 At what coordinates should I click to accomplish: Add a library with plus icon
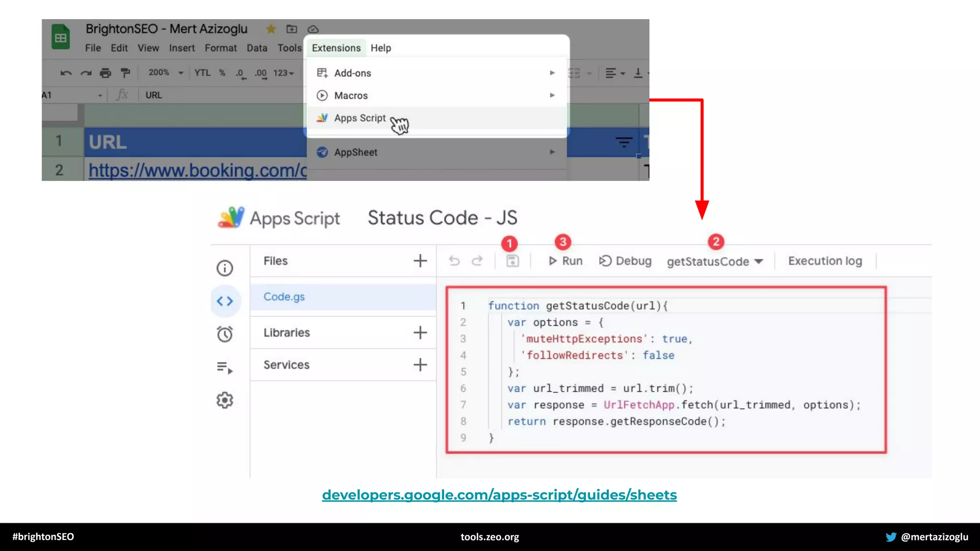420,332
